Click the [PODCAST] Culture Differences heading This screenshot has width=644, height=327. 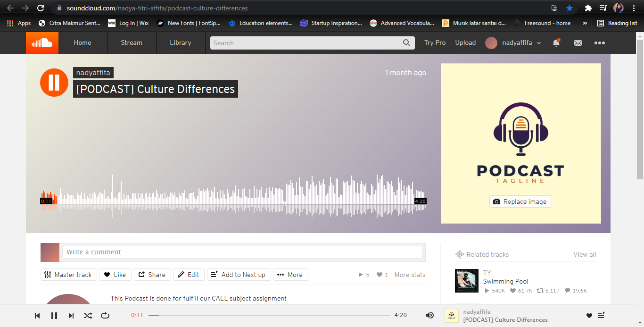coord(156,89)
